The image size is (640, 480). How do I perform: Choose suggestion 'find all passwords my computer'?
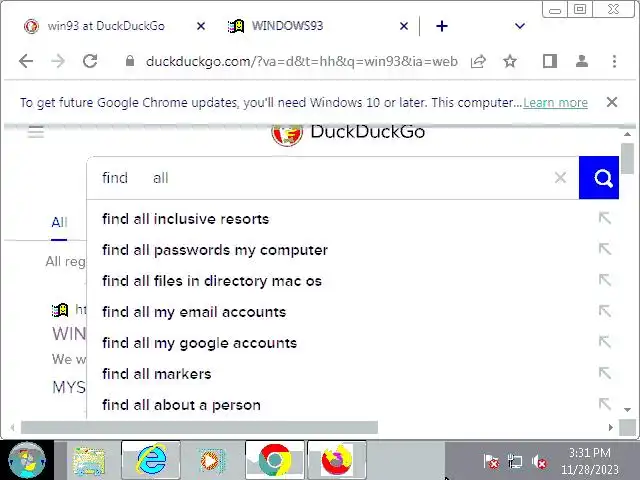215,250
